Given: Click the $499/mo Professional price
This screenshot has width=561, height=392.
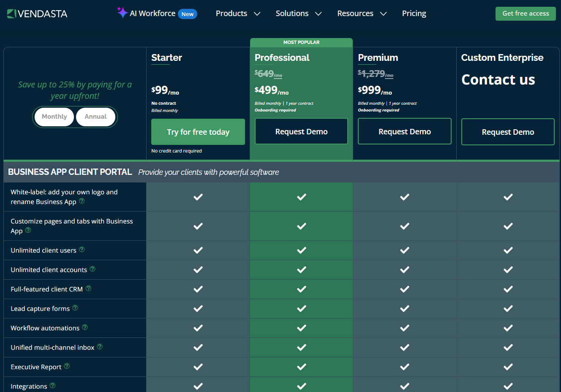Looking at the screenshot, I should (272, 90).
